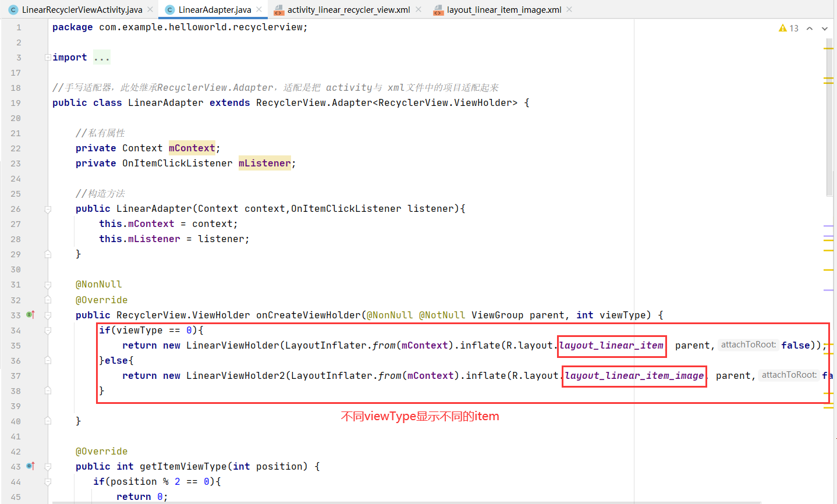Click the first yellow warning stripe mark on the scrollbar

click(829, 48)
